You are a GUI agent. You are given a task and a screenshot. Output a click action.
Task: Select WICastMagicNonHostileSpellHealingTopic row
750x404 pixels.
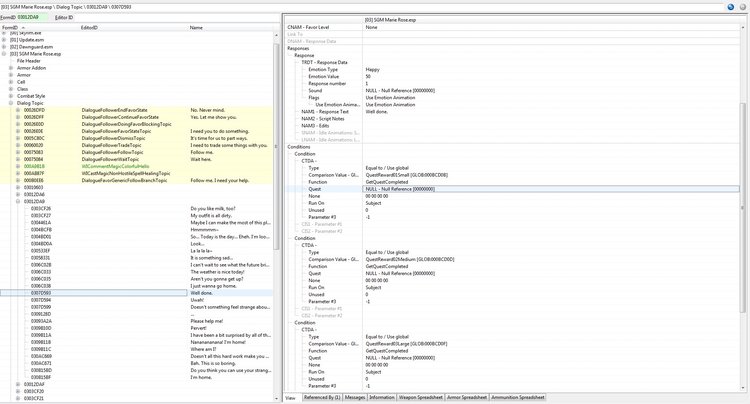tap(136, 174)
